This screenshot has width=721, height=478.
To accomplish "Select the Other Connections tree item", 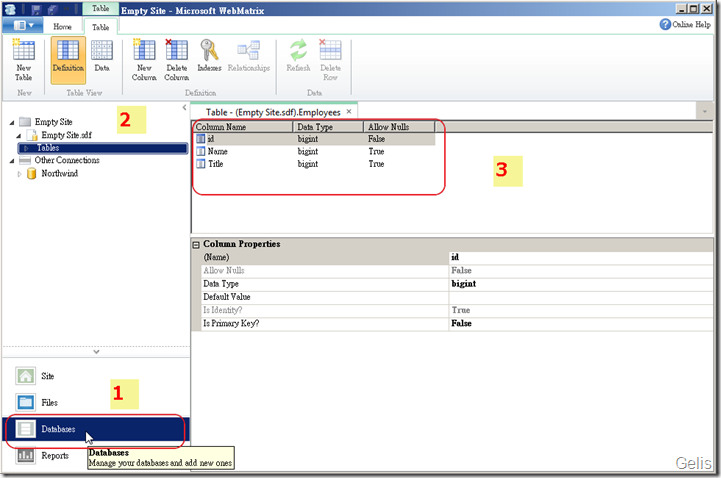I will pos(67,160).
